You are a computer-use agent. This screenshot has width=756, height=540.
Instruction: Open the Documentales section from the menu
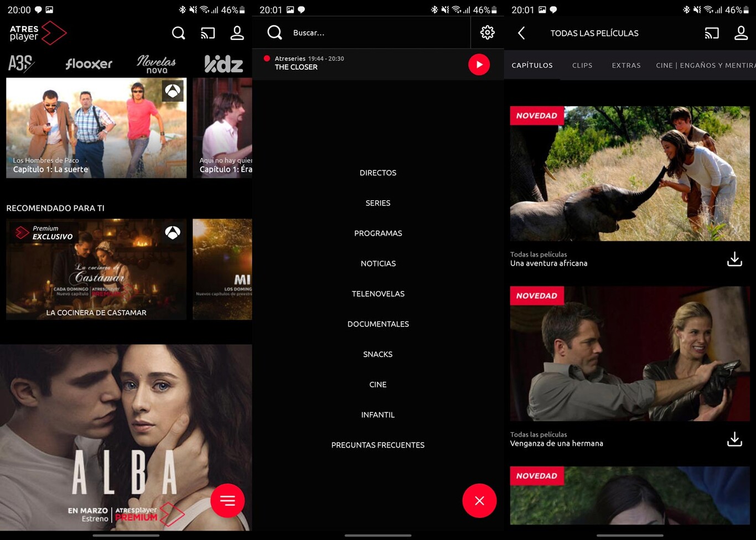378,324
